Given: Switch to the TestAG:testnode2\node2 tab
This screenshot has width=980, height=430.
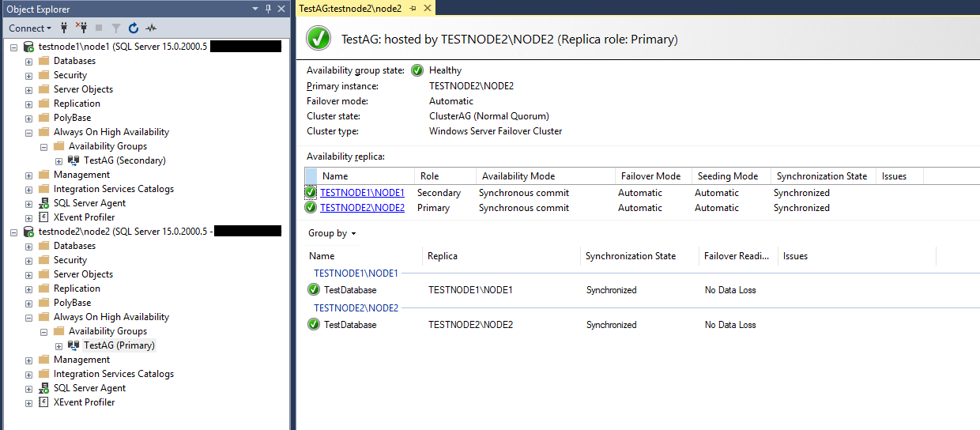Looking at the screenshot, I should 350,8.
